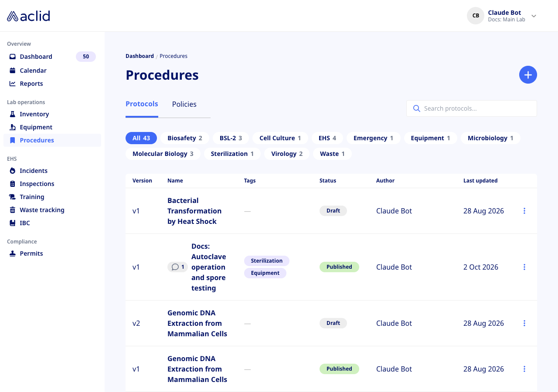The width and height of the screenshot is (558, 392).
Task: Select Incidents flame icon
Action: point(13,171)
